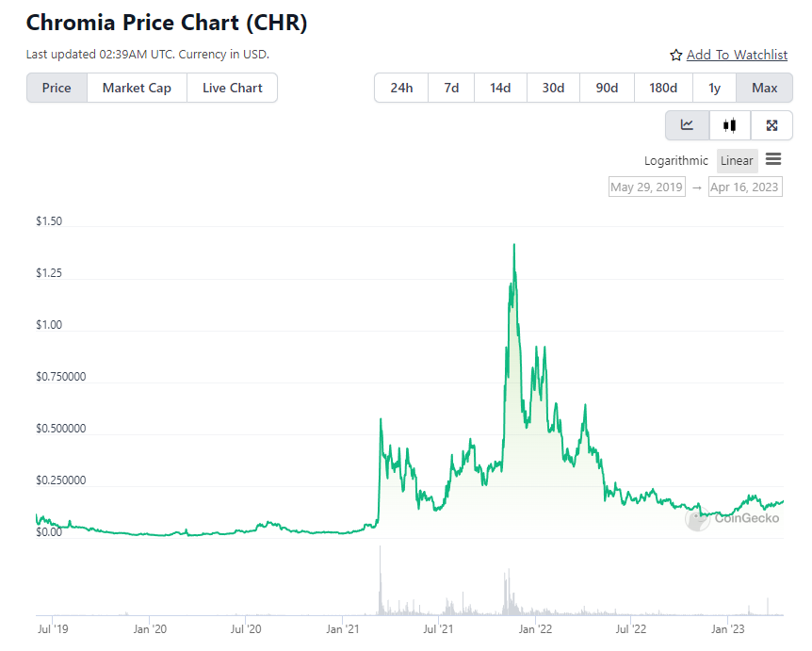Open the start date May 29, 2019 picker

(647, 187)
